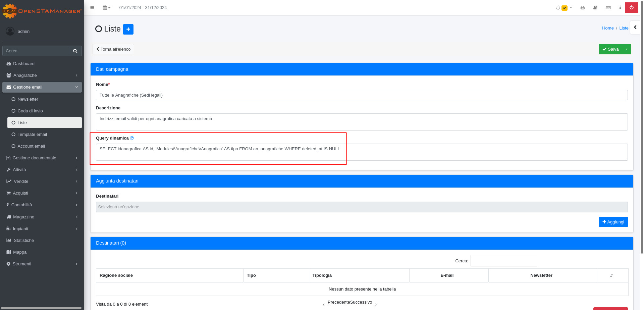
Task: Expand the Contabilità sidebar section
Action: [42, 205]
